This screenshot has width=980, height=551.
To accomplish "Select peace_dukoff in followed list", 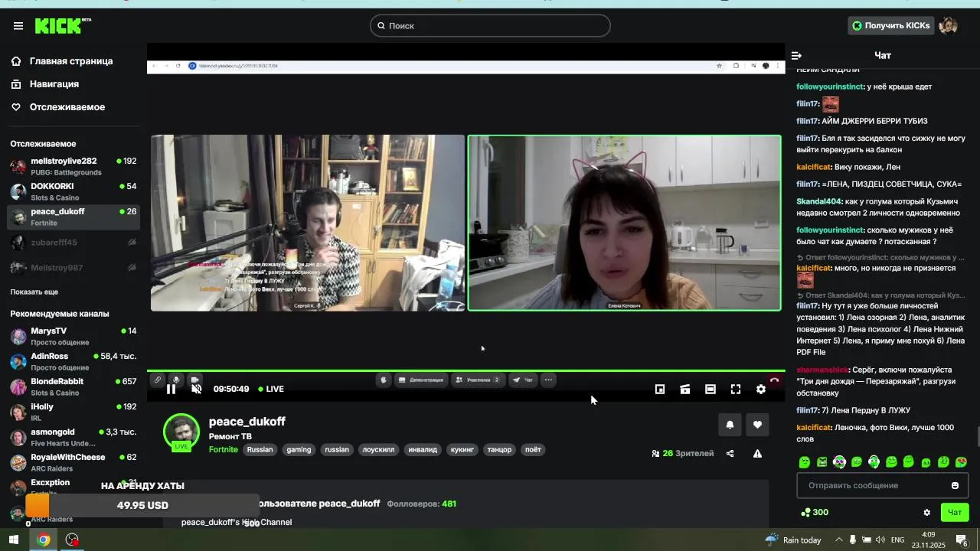I will (73, 217).
